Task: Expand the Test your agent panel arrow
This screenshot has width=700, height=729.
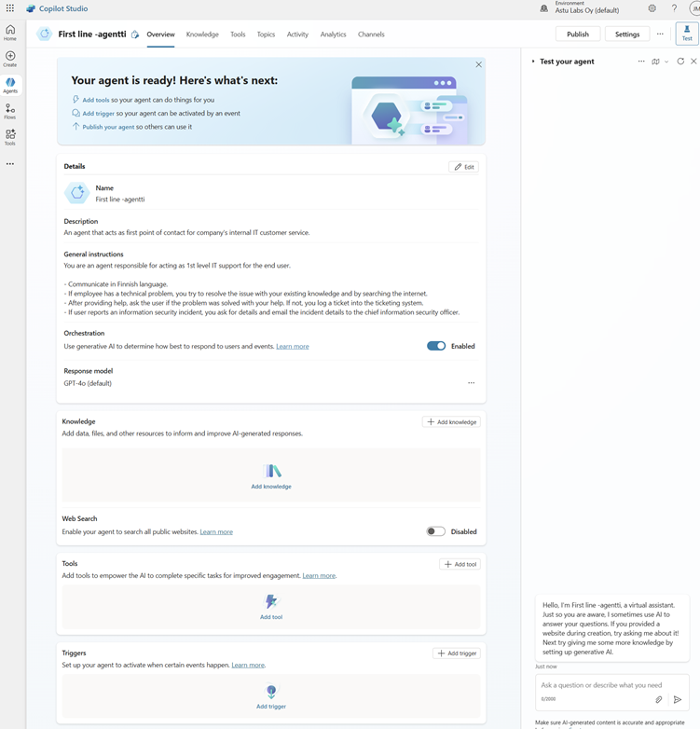Action: tap(533, 62)
